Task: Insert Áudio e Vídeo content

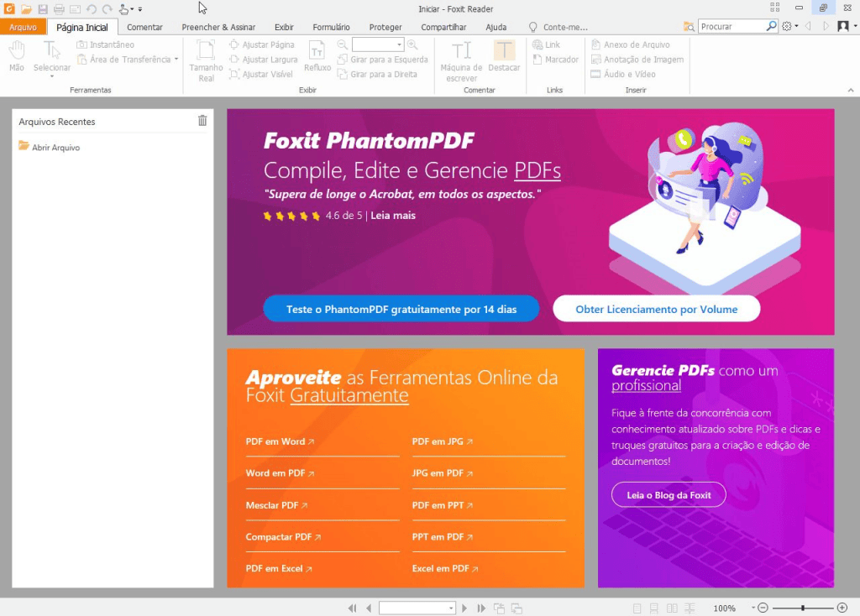Action: click(x=629, y=74)
